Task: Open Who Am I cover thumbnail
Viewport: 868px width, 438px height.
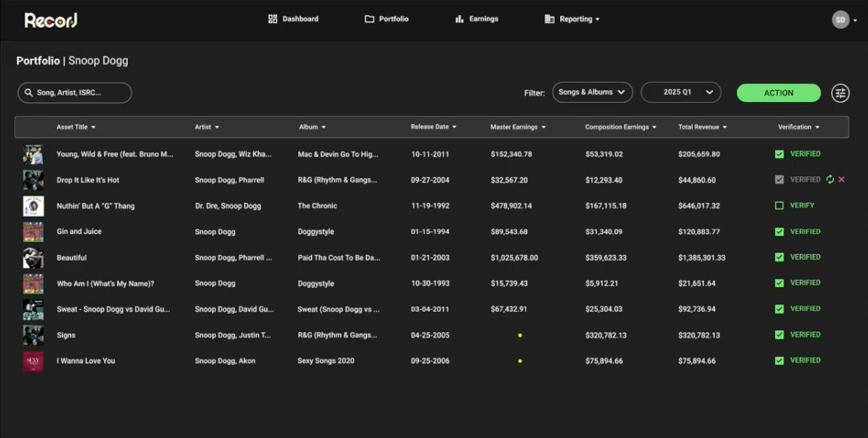Action: pos(33,283)
